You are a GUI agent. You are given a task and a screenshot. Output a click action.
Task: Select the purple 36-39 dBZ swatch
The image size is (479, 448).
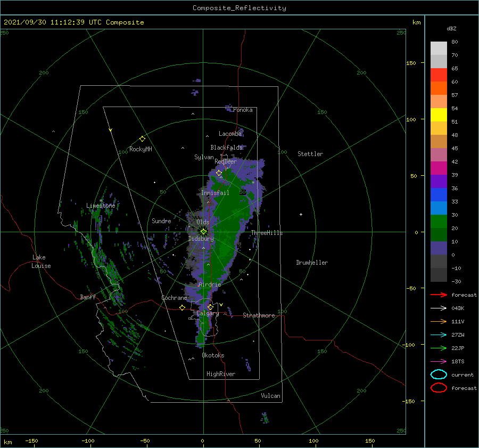pyautogui.click(x=439, y=181)
